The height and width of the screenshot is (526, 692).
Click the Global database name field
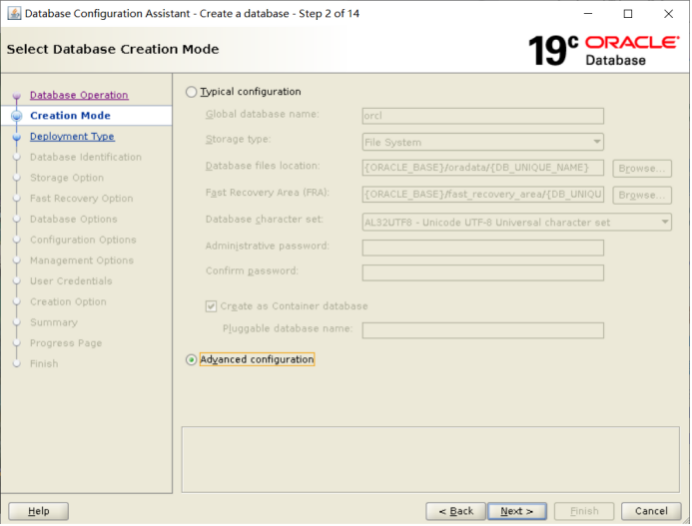click(483, 116)
